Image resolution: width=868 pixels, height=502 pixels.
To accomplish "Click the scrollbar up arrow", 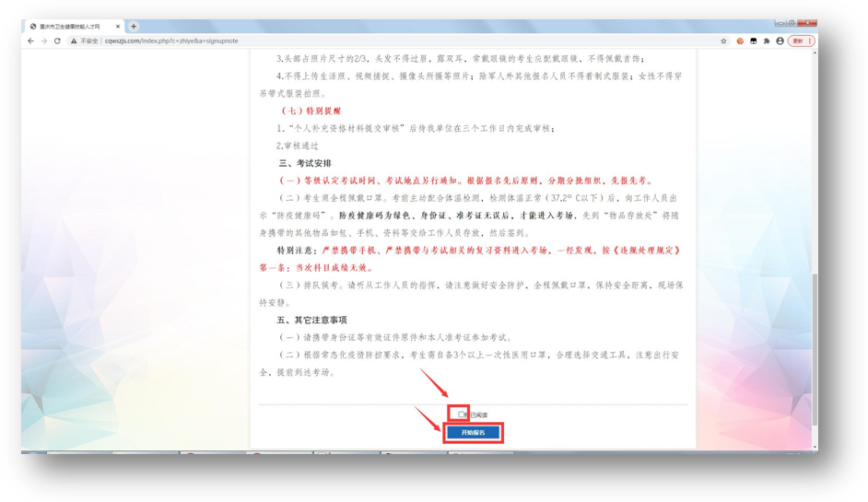I will (814, 53).
